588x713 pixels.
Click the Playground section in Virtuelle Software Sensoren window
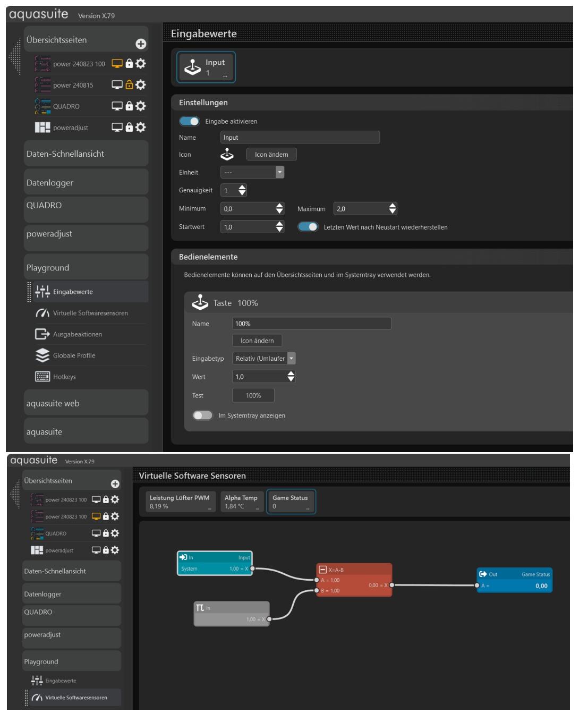coord(72,661)
